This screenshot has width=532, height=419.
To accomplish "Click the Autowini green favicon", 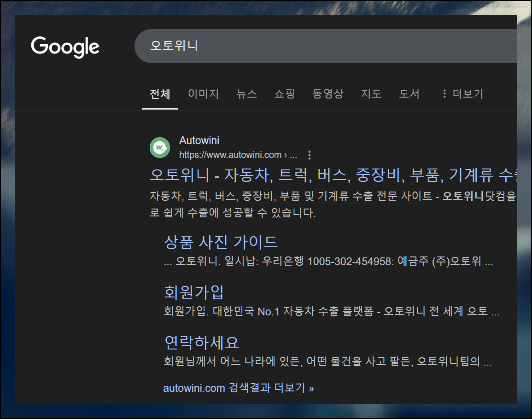I will tap(160, 148).
